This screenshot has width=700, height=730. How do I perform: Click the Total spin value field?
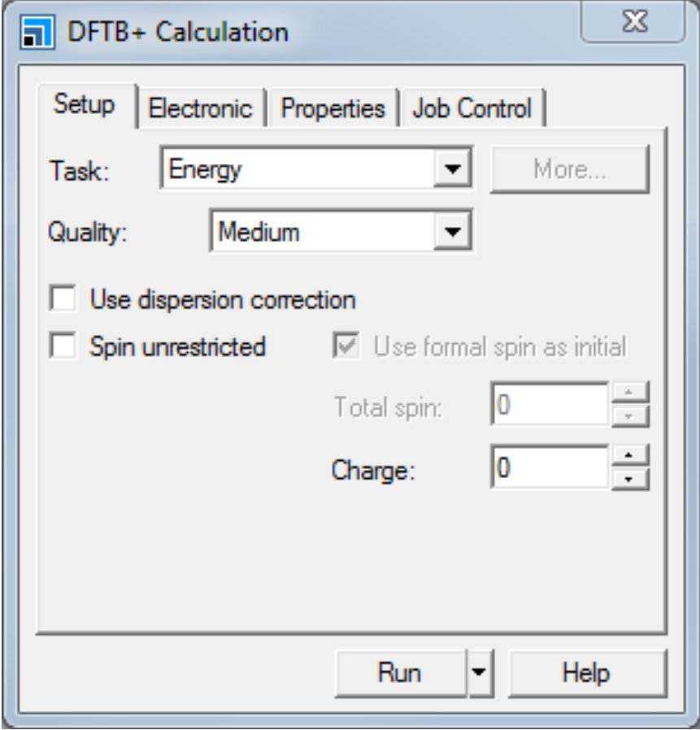549,405
